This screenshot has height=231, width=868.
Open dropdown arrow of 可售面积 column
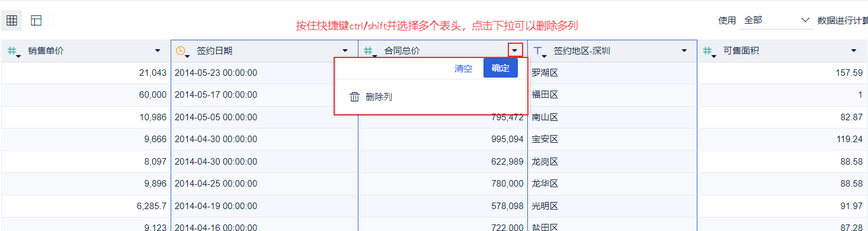854,51
